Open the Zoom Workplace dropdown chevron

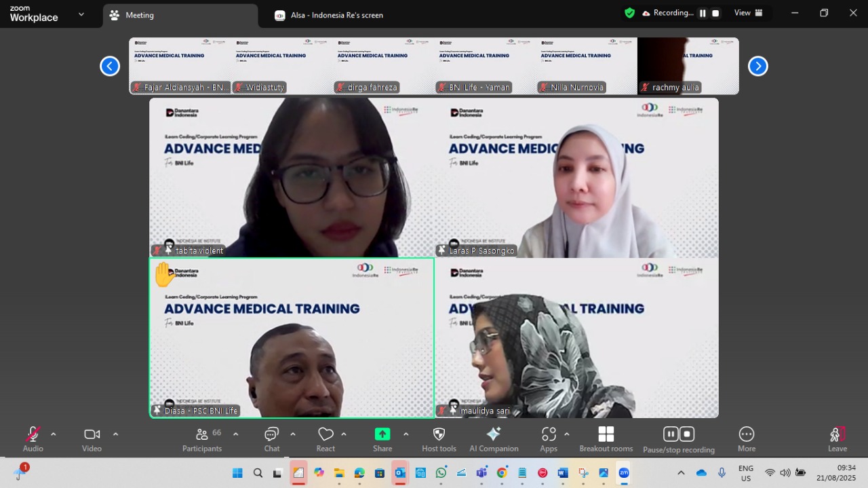coord(81,14)
